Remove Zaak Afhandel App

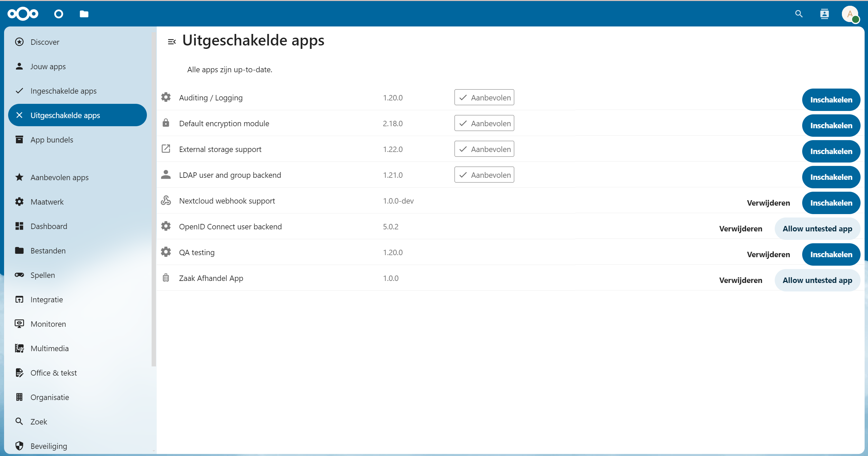coord(740,280)
